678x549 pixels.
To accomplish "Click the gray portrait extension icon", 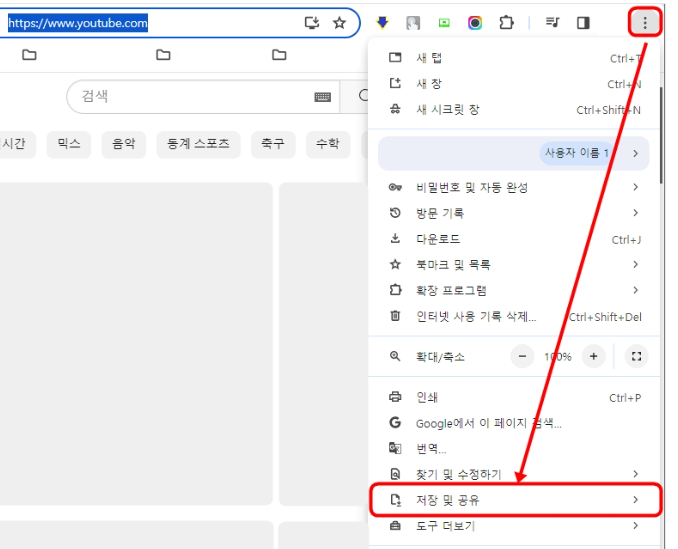I will coord(413,22).
